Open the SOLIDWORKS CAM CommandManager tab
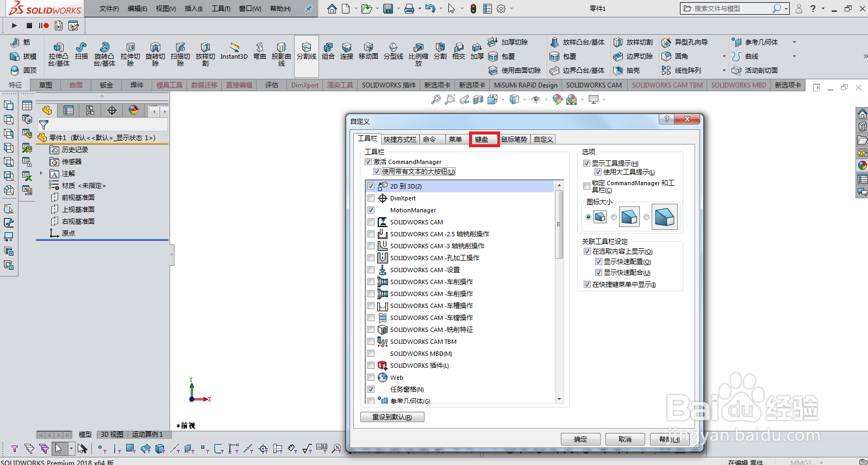The height and width of the screenshot is (465, 868). [594, 85]
